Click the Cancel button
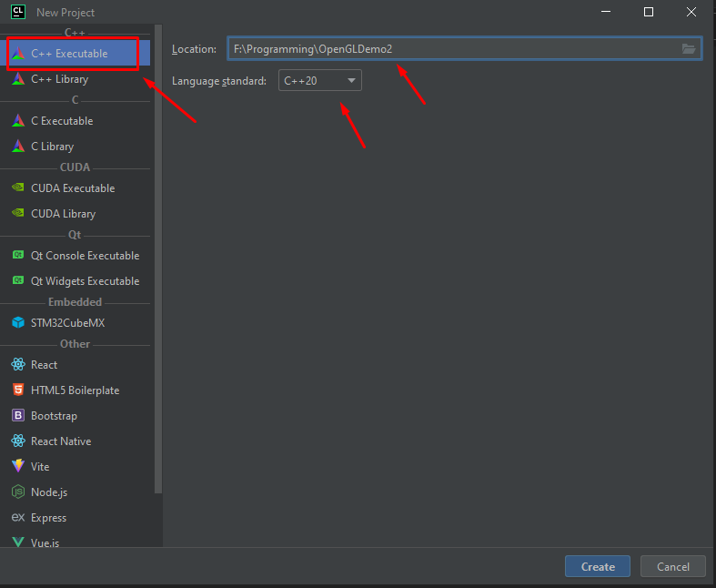The width and height of the screenshot is (716, 588). [673, 566]
